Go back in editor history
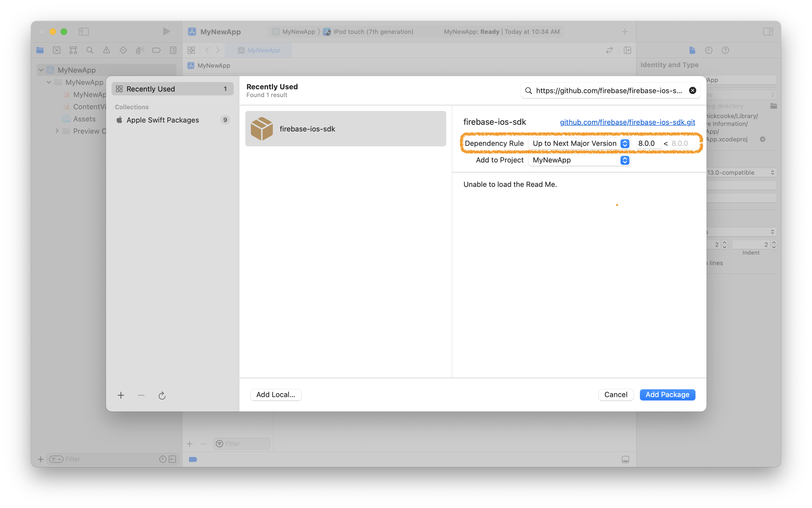 pyautogui.click(x=207, y=50)
